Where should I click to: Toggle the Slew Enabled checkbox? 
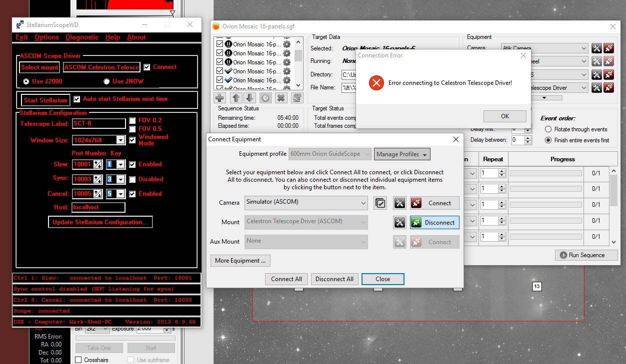tap(132, 164)
